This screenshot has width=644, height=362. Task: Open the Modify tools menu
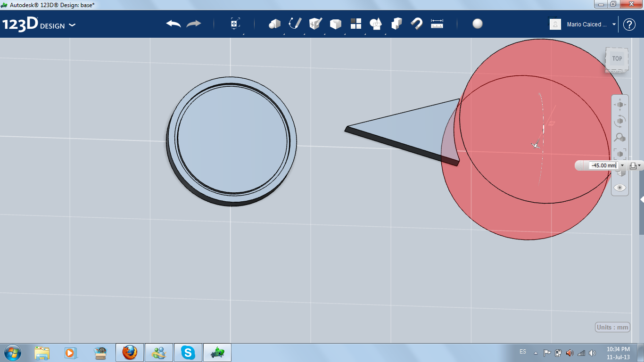[x=335, y=24]
